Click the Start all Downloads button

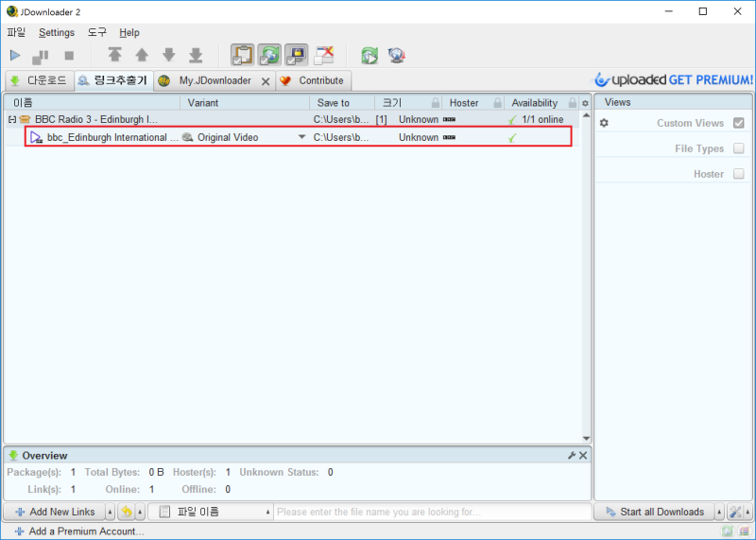coord(655,512)
